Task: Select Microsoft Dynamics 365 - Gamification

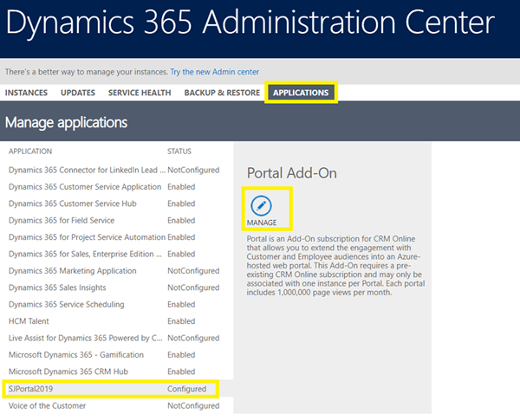Action: (76, 355)
